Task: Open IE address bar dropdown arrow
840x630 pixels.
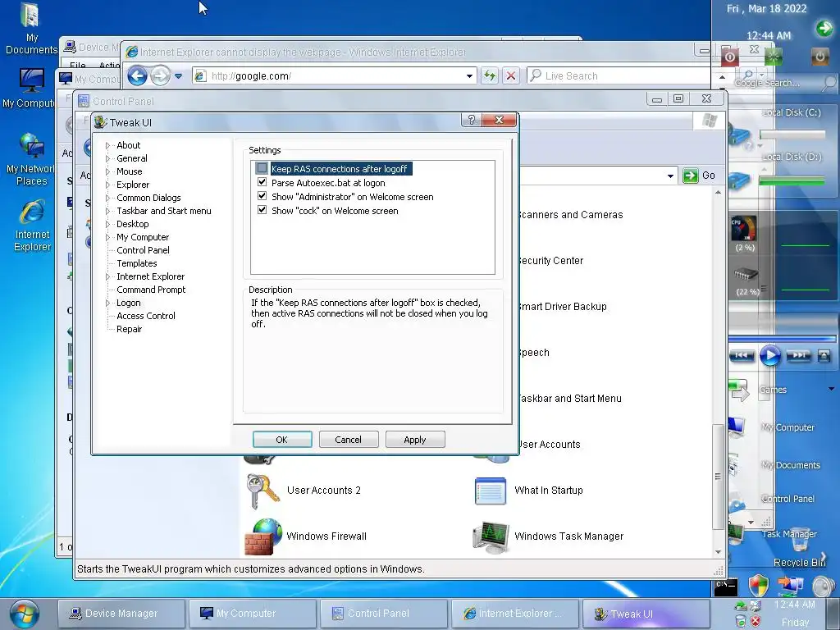Action: click(469, 76)
